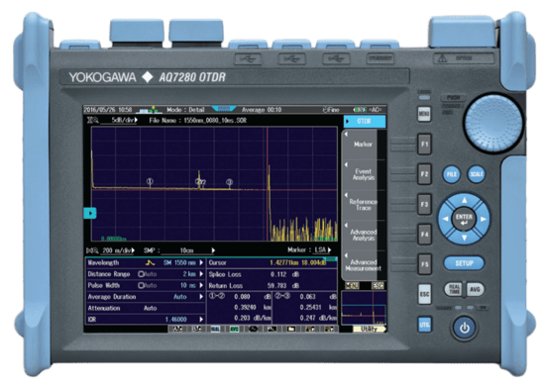
Task: Click the cyan pull-down handle on status bar
Action: tap(224, 109)
